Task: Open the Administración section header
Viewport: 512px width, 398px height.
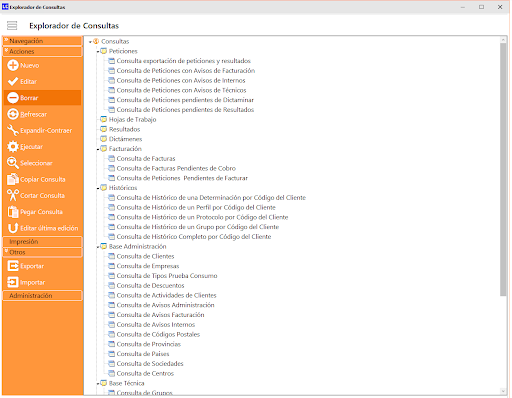Action: point(42,296)
